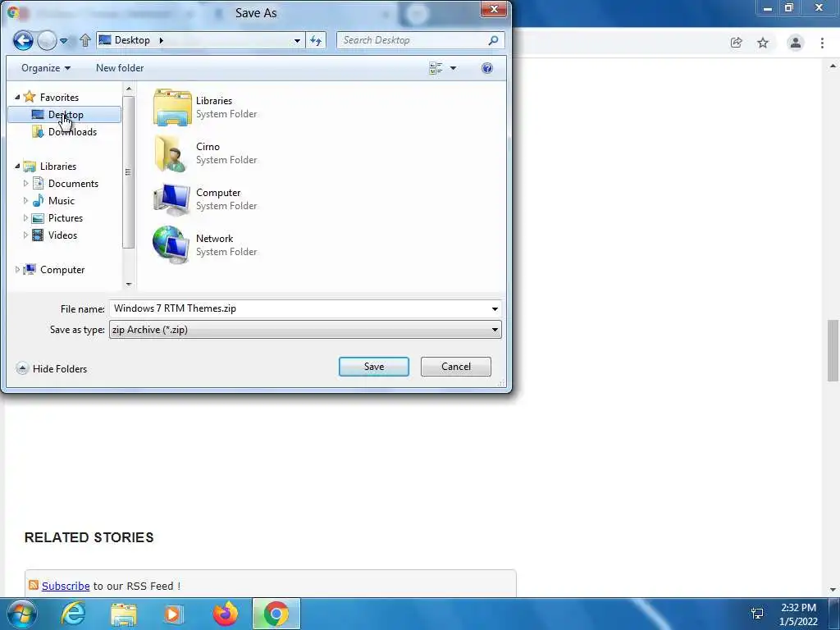Go back using the blue Back arrow
This screenshot has height=630, width=840.
point(23,40)
